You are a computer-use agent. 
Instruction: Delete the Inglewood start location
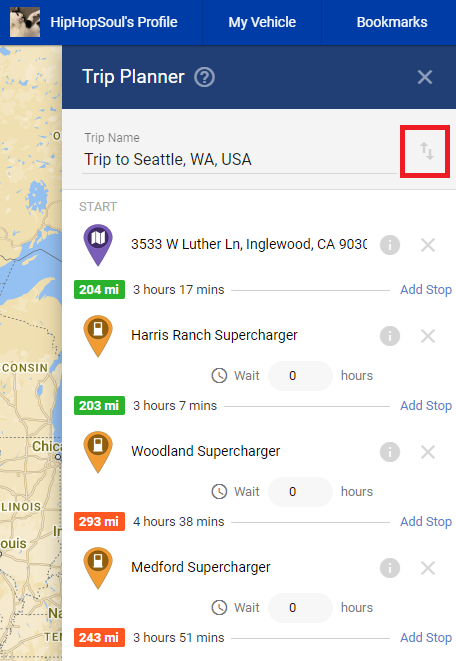428,245
